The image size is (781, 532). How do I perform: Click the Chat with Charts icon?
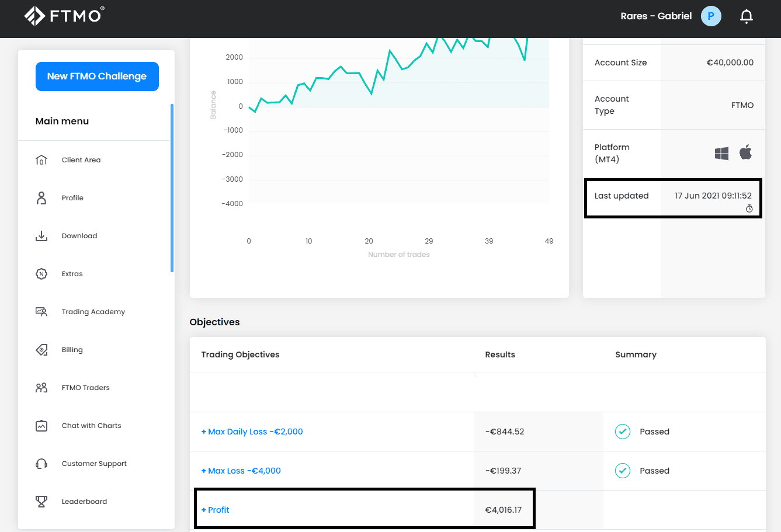pos(41,426)
